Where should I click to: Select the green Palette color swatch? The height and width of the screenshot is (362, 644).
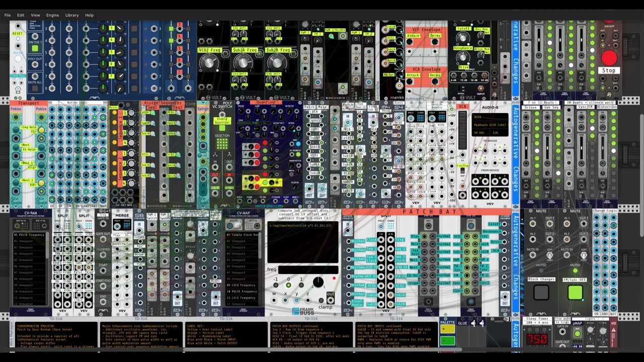pyautogui.click(x=447, y=340)
